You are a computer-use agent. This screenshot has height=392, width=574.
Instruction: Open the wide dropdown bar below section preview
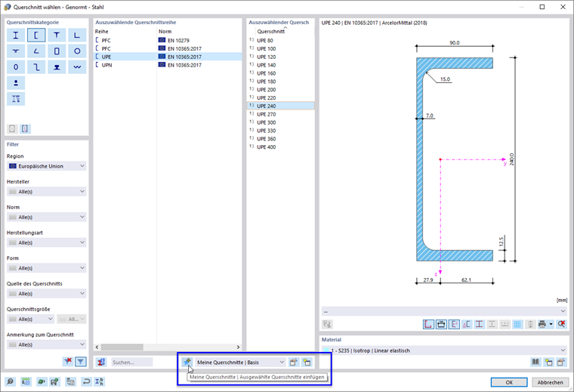coord(444,311)
